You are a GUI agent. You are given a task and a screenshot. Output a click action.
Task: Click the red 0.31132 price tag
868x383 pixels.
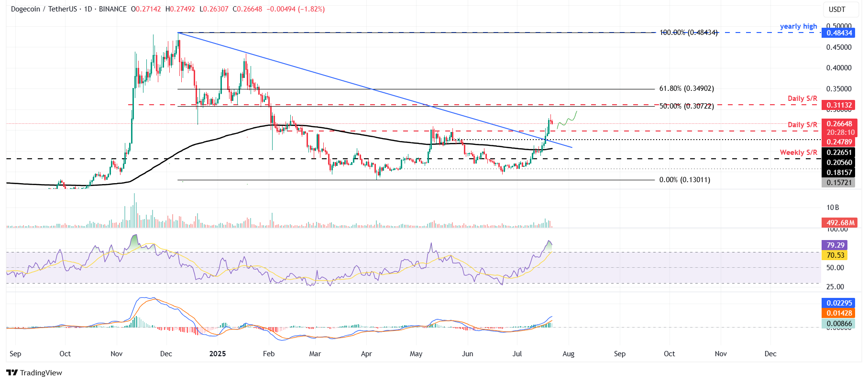[839, 105]
